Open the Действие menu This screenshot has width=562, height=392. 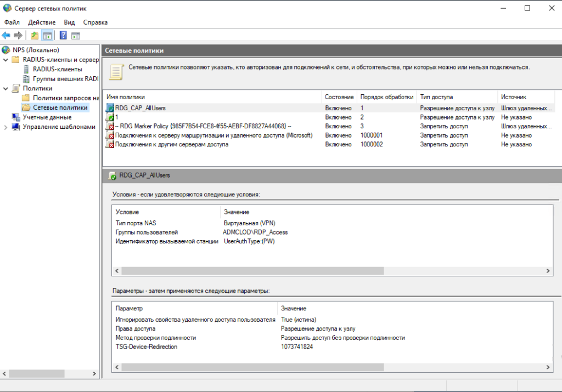(x=42, y=22)
